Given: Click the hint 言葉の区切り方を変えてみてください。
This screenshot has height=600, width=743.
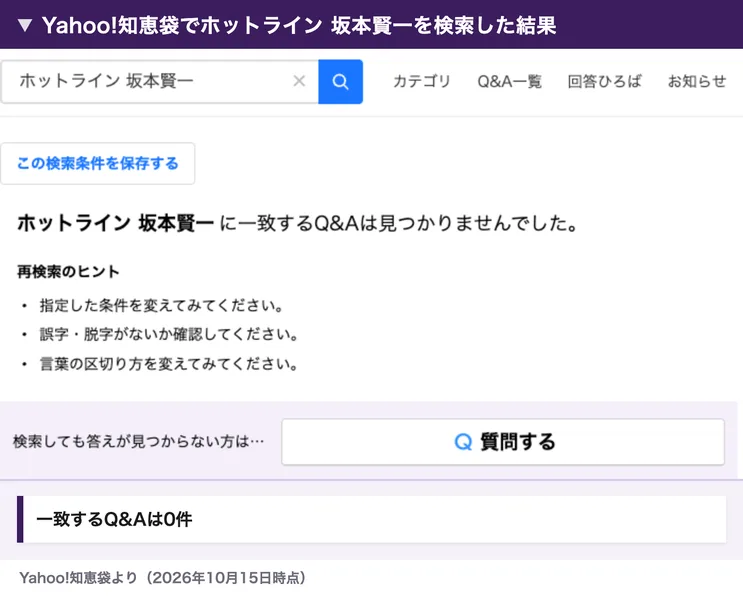Looking at the screenshot, I should click(169, 364).
